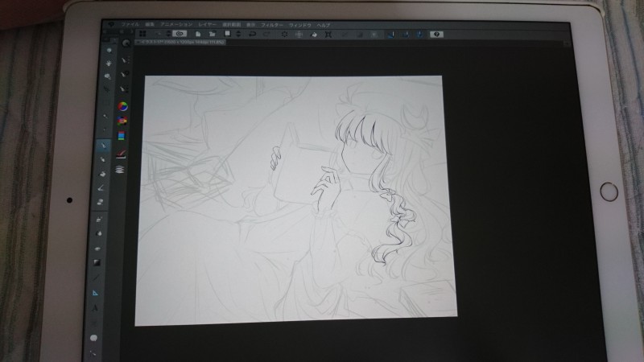Open the 選択範囲 menu
This screenshot has width=644, height=362.
(231, 25)
